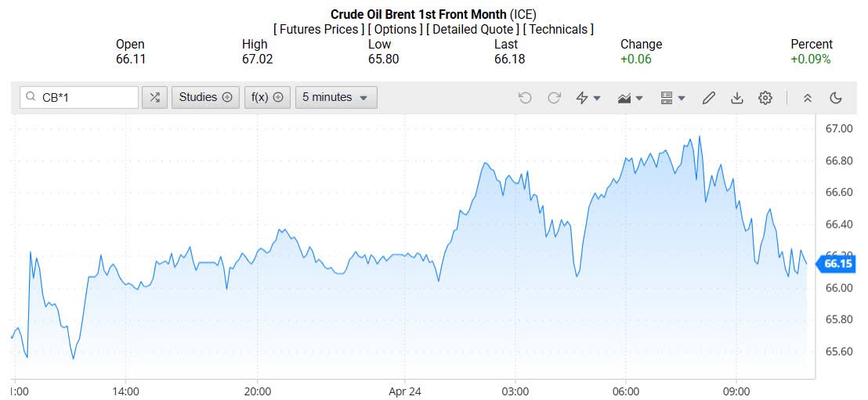Go to the Options link

tap(395, 29)
